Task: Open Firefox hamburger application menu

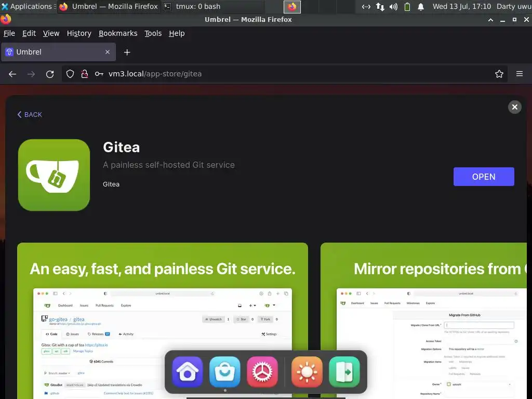Action: coord(519,74)
